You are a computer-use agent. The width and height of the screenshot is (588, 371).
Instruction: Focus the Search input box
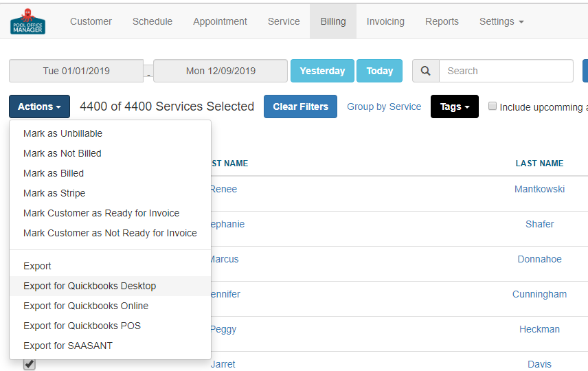coord(506,71)
